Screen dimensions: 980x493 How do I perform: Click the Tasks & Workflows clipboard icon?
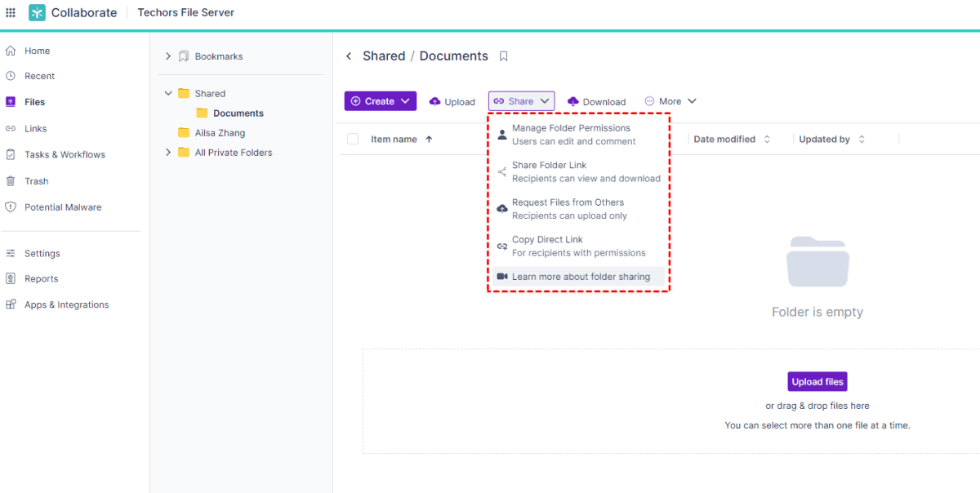[11, 154]
